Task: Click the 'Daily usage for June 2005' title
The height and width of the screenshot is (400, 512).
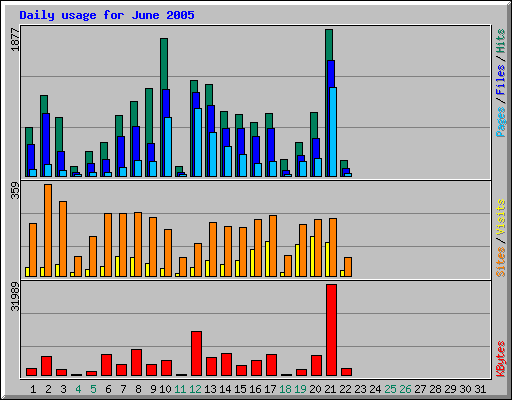Action: coord(107,15)
